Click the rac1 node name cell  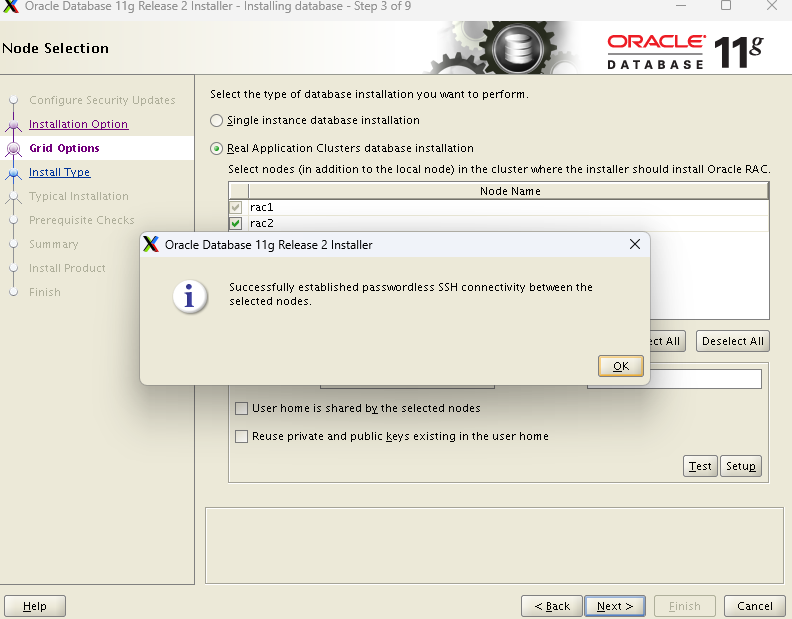[x=509, y=207]
